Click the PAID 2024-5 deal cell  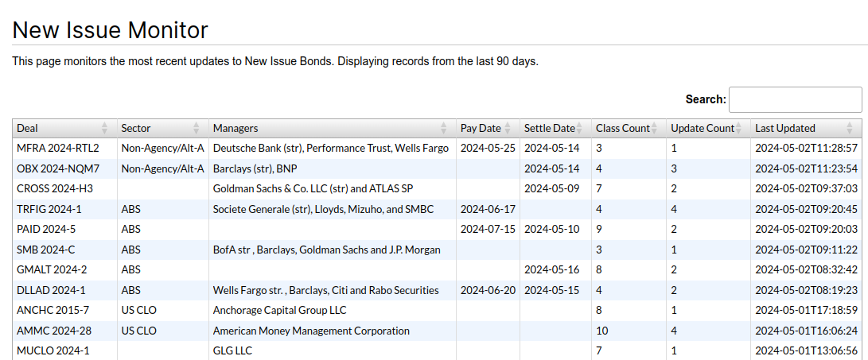(47, 230)
